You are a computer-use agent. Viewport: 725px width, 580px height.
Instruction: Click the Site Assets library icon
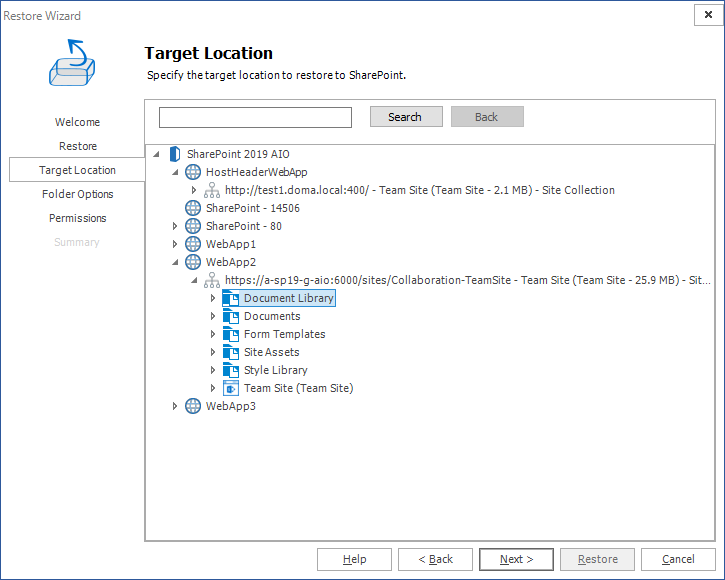coord(231,352)
